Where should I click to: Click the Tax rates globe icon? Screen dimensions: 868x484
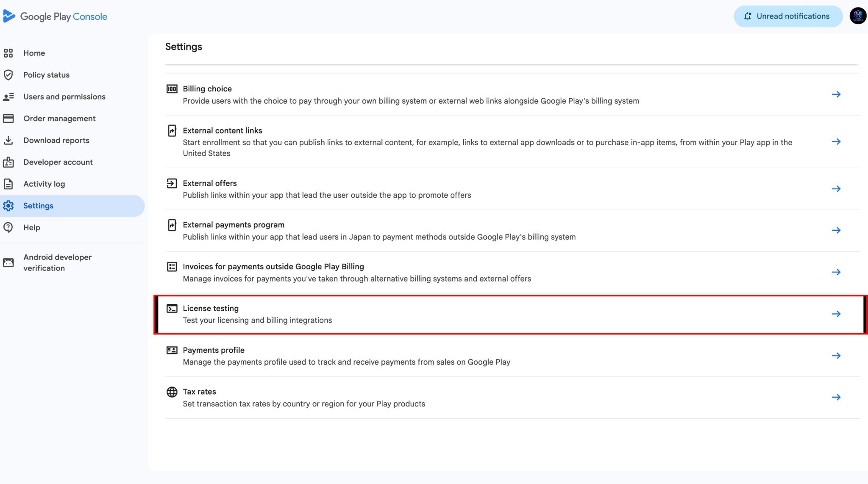(x=172, y=392)
